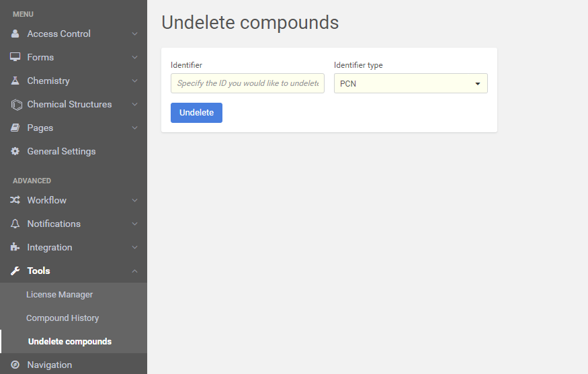Focus the Identifier text field
Screen dimensions: 588x374
pyautogui.click(x=247, y=83)
